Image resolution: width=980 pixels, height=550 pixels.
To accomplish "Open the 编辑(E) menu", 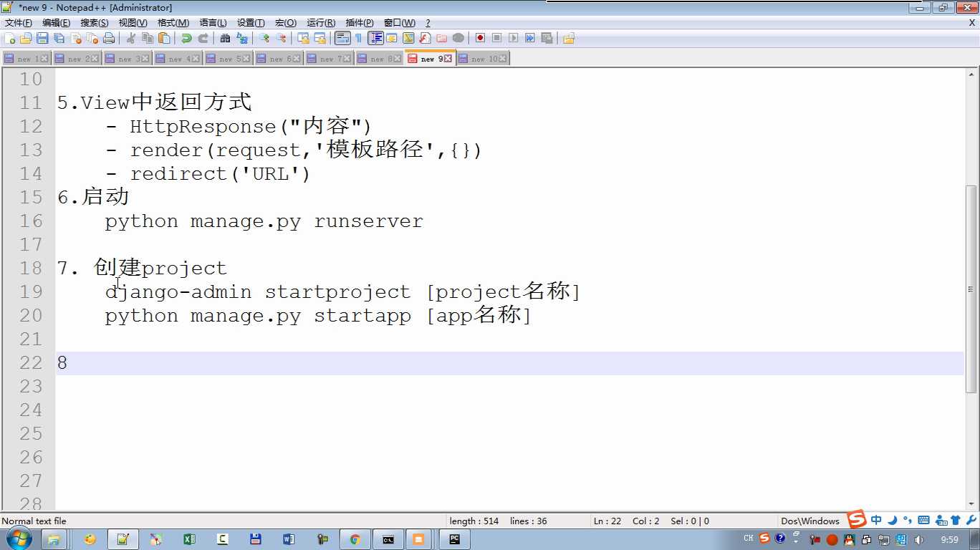I will pyautogui.click(x=56, y=23).
